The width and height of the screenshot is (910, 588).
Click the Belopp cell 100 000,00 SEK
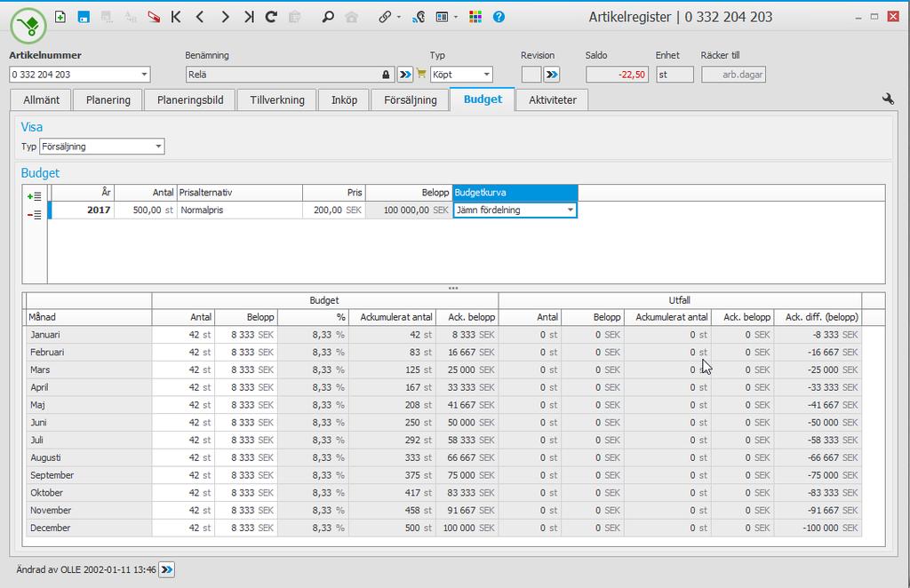coord(409,210)
